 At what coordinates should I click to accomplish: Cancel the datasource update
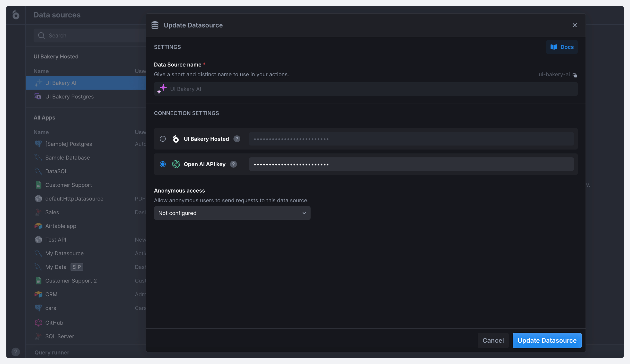click(x=493, y=340)
